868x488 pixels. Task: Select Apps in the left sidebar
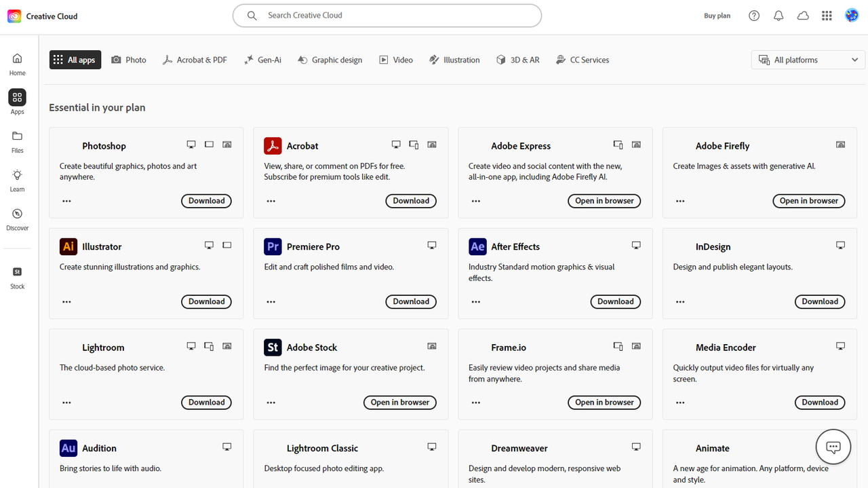click(x=18, y=102)
